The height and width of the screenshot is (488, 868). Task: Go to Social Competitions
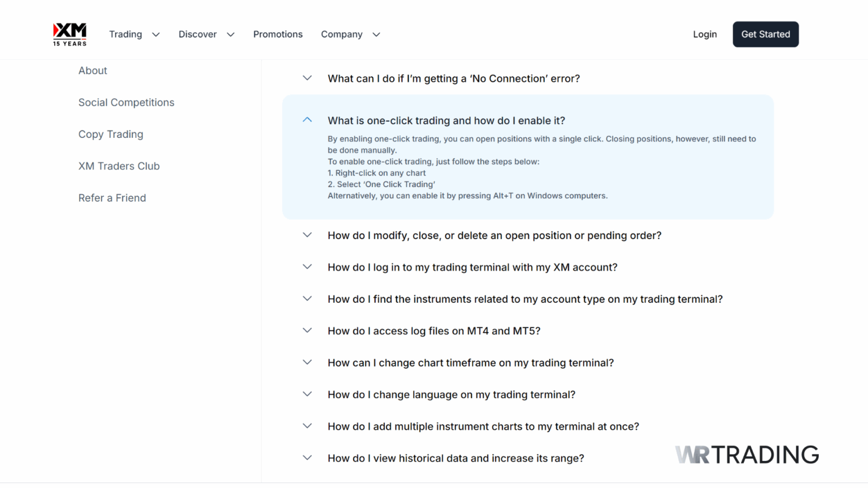126,102
